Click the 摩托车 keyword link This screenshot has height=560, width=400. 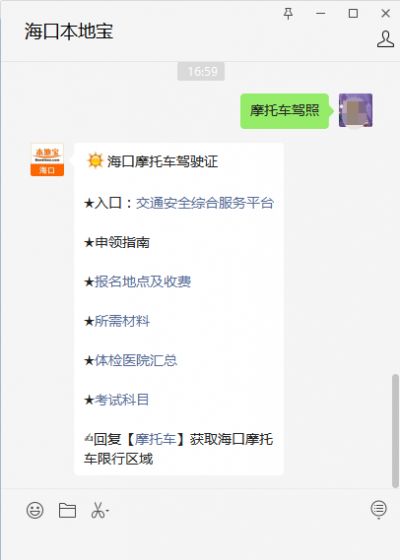(155, 439)
